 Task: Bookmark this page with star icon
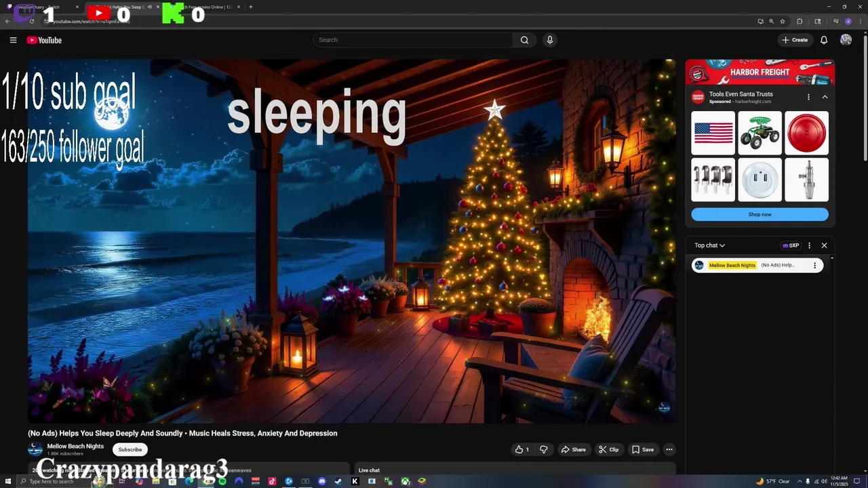782,21
